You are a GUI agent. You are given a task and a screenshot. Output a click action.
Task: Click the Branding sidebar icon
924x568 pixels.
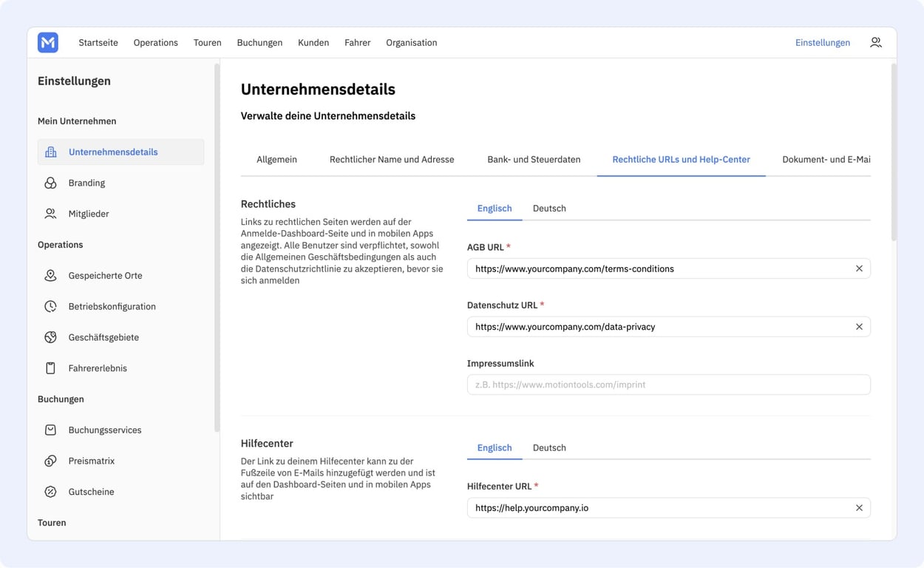(51, 183)
